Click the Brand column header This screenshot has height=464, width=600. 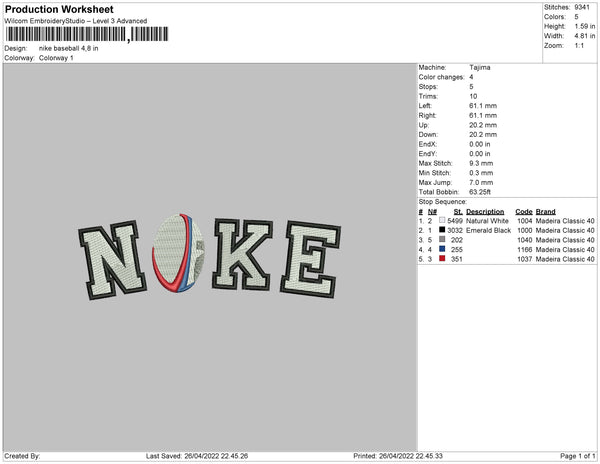tap(546, 212)
